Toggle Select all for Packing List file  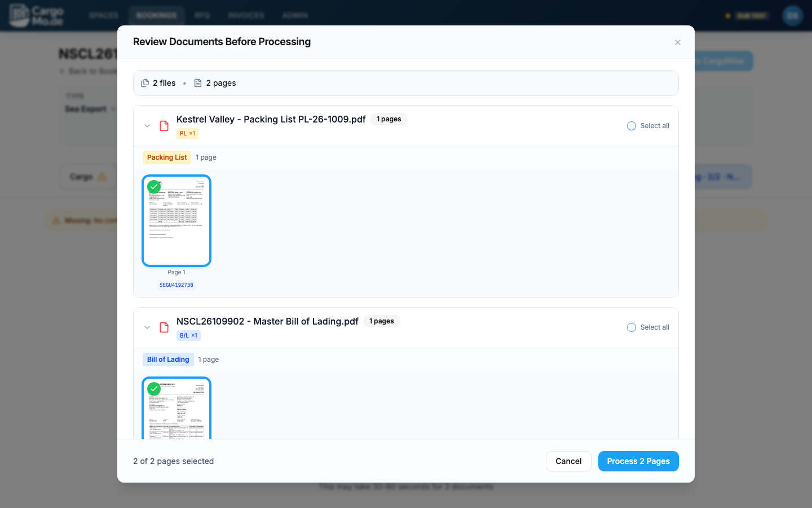[x=648, y=126]
